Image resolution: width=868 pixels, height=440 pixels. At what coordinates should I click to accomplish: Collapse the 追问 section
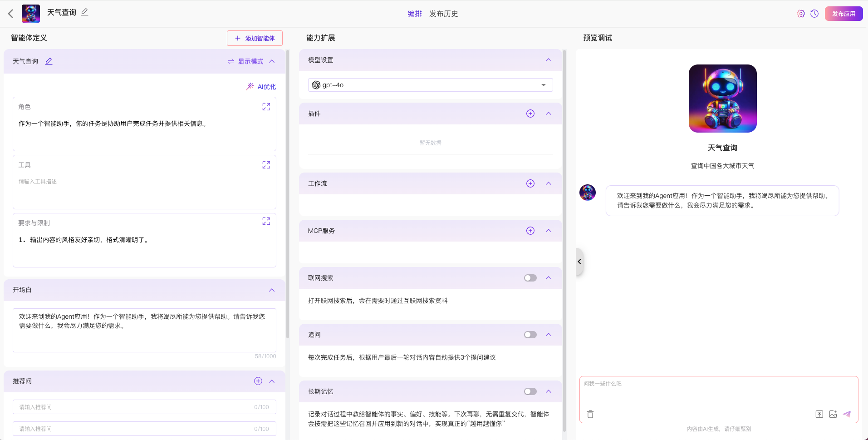tap(549, 335)
